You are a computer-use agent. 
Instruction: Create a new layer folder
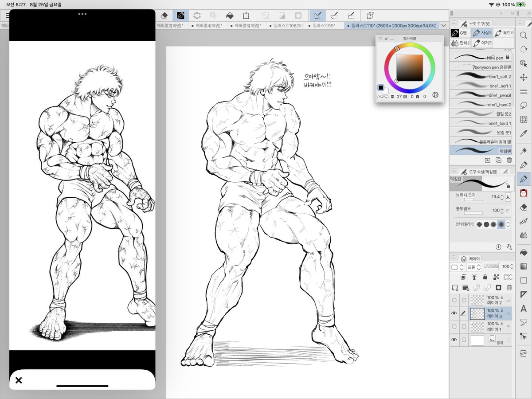(465, 287)
